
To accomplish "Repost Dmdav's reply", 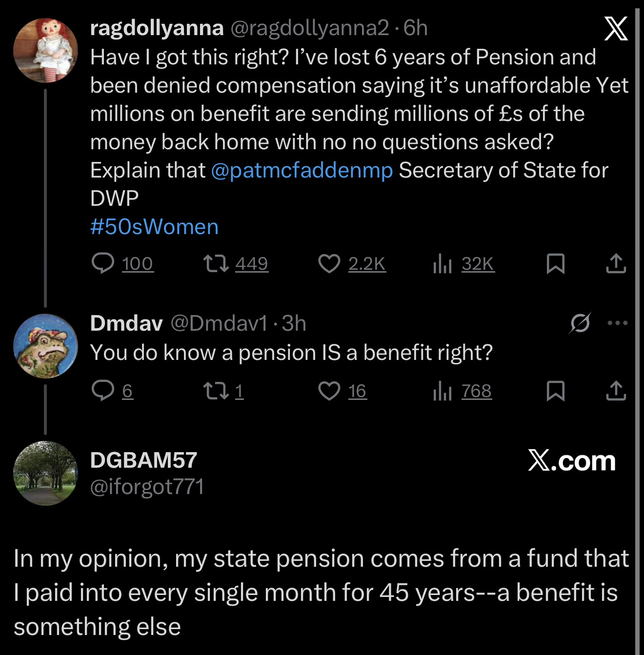I will (x=216, y=391).
